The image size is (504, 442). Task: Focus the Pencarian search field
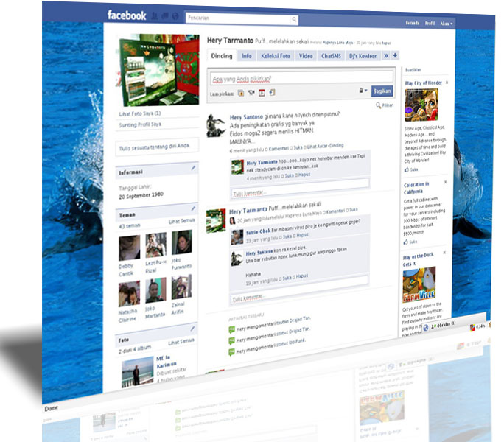[238, 18]
